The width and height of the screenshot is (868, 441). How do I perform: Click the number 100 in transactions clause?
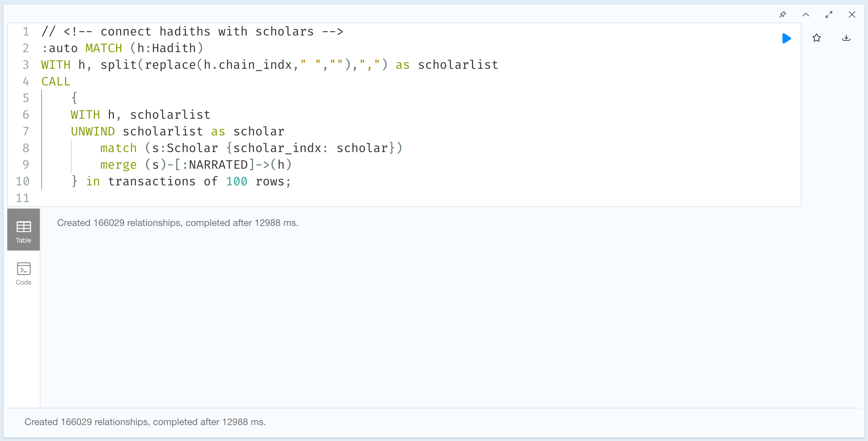point(237,181)
